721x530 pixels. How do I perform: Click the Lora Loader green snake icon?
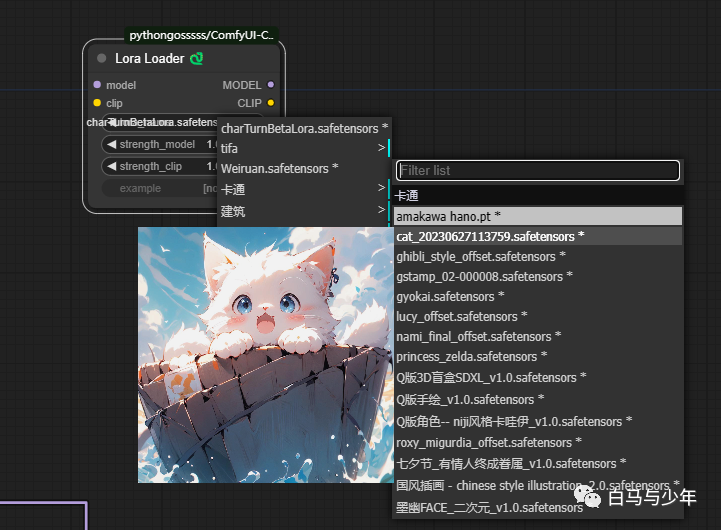click(x=197, y=59)
